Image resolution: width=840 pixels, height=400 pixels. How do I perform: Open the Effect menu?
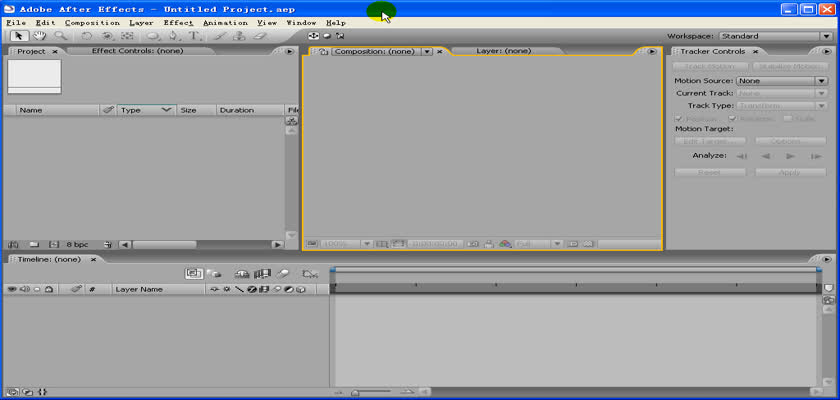click(178, 23)
